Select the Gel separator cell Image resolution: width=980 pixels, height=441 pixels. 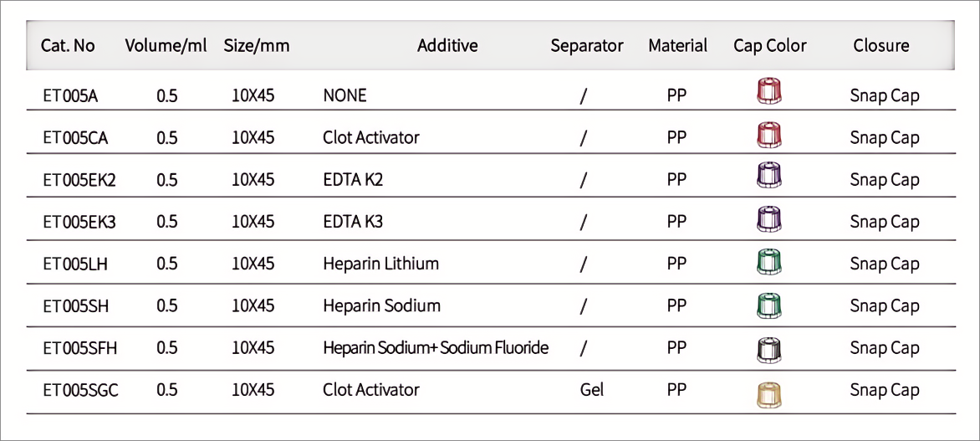coord(591,389)
